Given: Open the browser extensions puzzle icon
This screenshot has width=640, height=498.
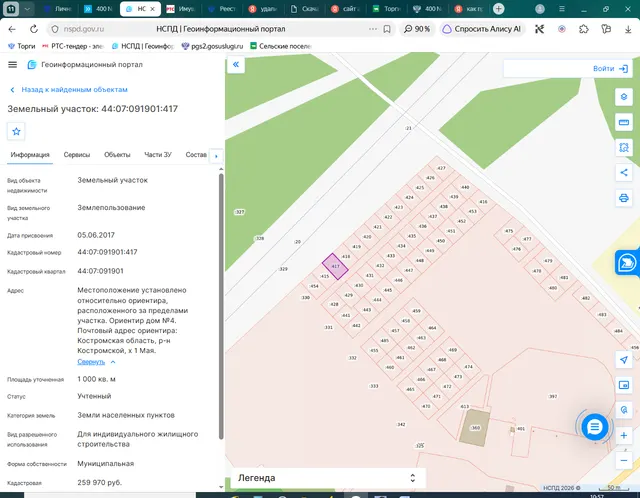Looking at the screenshot, I should click(x=584, y=29).
